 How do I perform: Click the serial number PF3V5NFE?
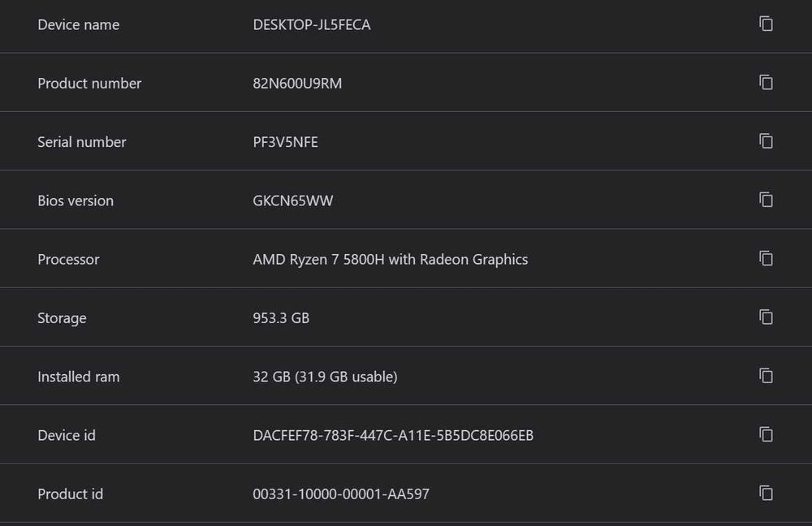click(x=285, y=142)
